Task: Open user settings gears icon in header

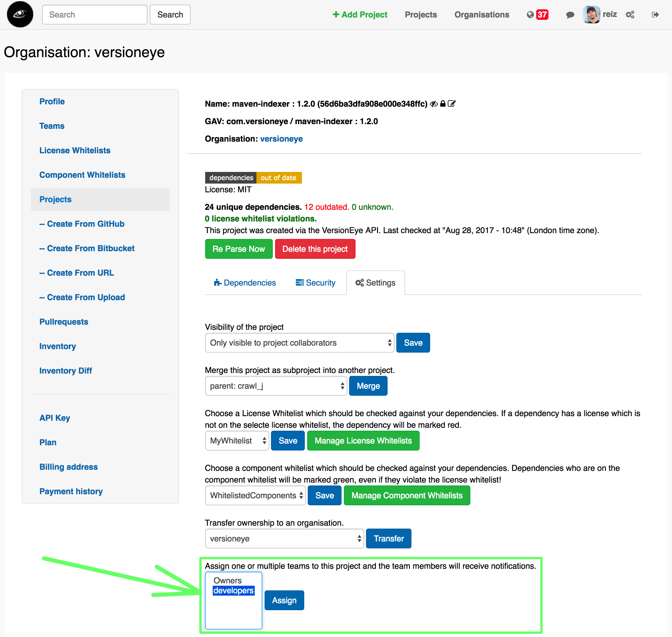Action: [630, 15]
